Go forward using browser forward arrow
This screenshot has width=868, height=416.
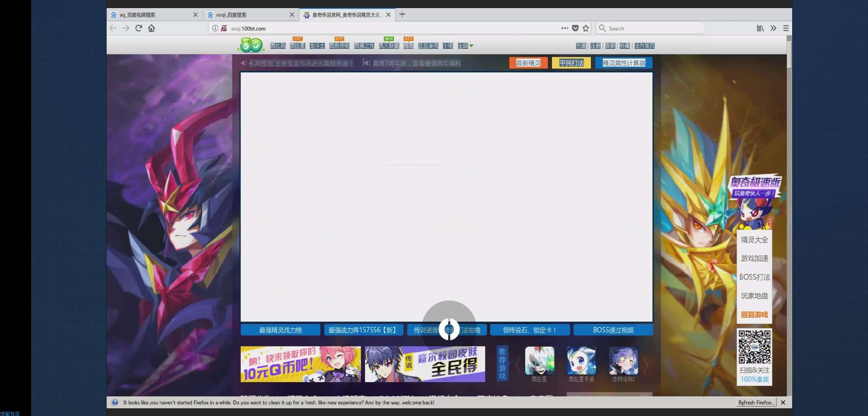(x=126, y=28)
